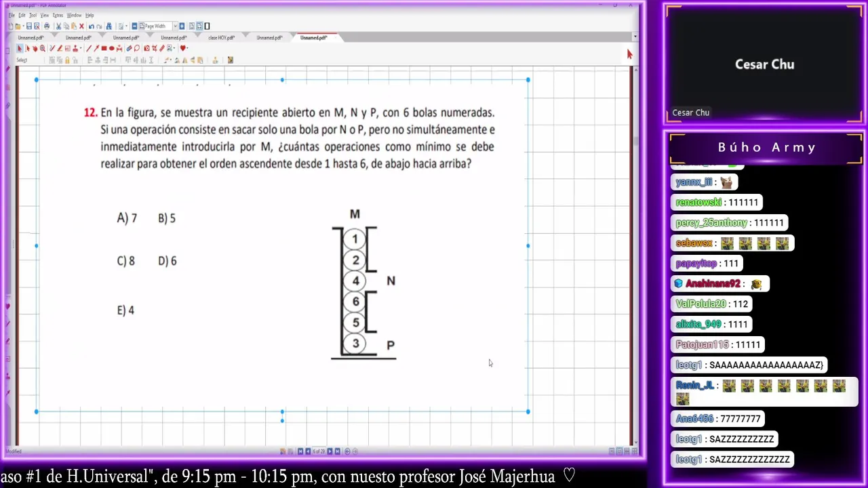Viewport: 868px width, 488px height.
Task: Click the Crop tool icon
Action: tap(154, 48)
